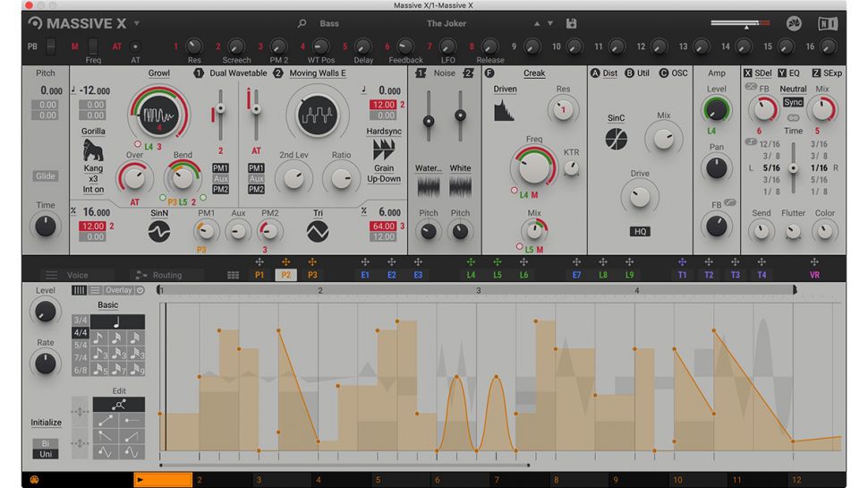Click the save preset floppy disk icon
The width and height of the screenshot is (868, 488).
[571, 23]
